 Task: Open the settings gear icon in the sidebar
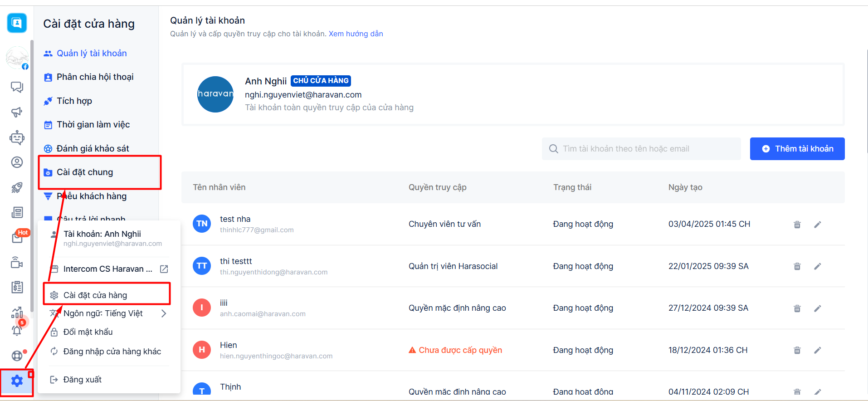pyautogui.click(x=17, y=381)
